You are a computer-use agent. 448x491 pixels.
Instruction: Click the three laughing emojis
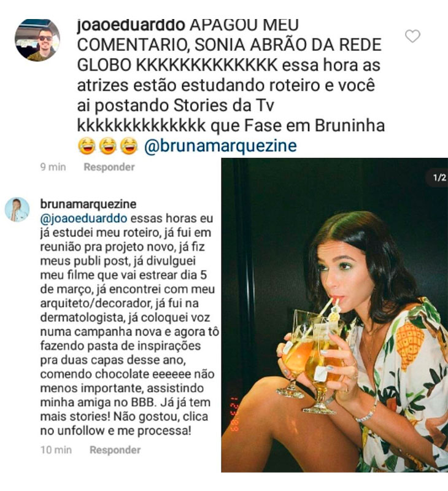[107, 146]
